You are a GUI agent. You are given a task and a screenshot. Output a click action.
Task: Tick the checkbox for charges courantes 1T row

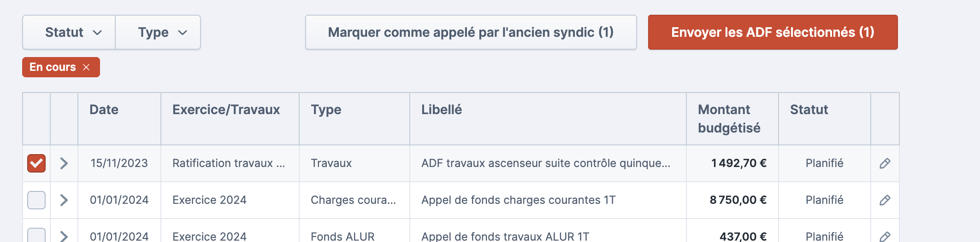[x=36, y=200]
